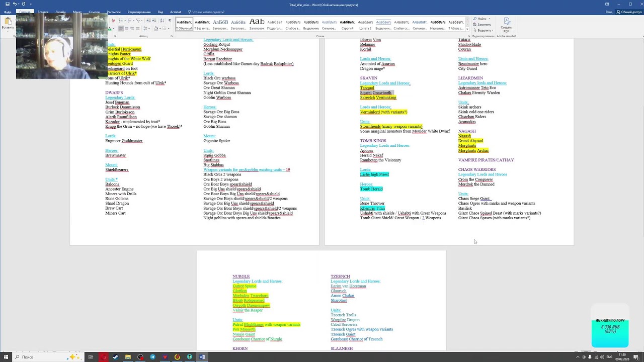Screen dimensions: 644x362
Task: Open ribbon display options icon
Action: (x=607, y=4)
